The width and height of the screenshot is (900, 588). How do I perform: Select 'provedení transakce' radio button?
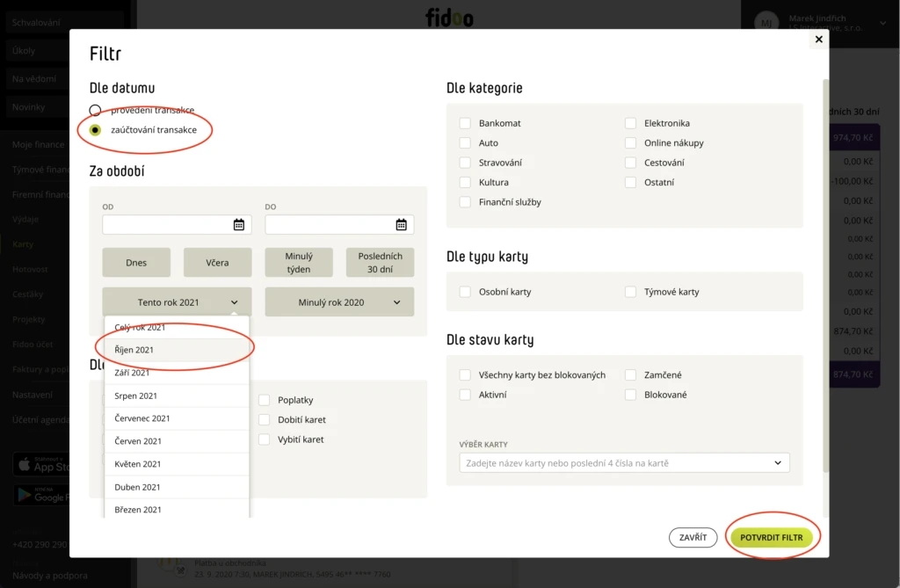click(95, 110)
